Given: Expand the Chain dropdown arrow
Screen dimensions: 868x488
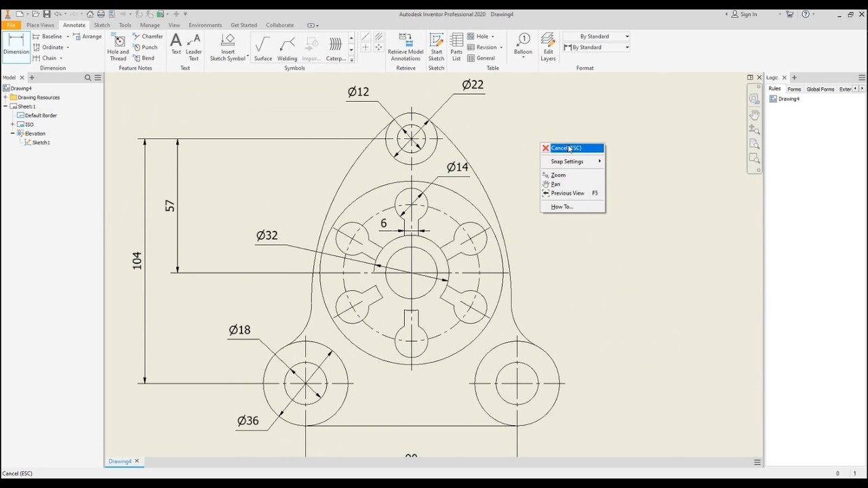Looking at the screenshot, I should click(61, 58).
